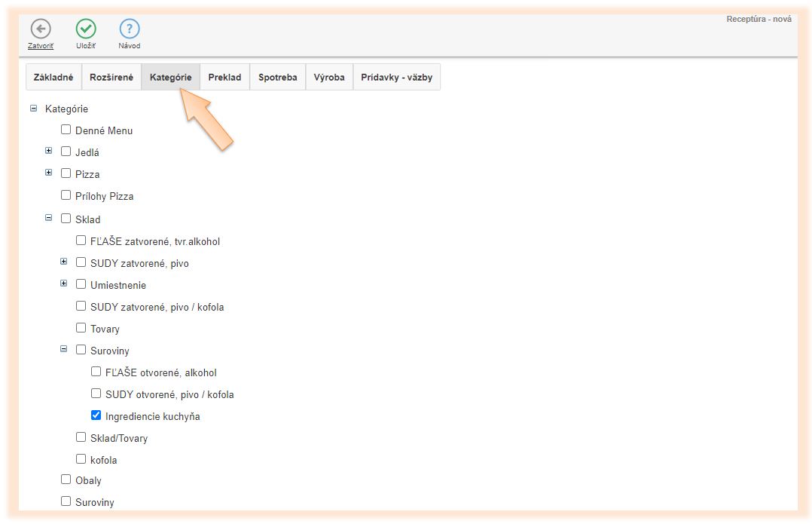Open the Spotreba tab
The width and height of the screenshot is (812, 524).
pyautogui.click(x=277, y=77)
